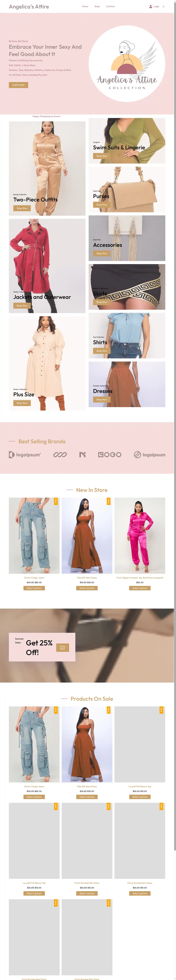Image resolution: width=176 pixels, height=980 pixels.
Task: Open the Shop menu item
Action: tap(97, 7)
